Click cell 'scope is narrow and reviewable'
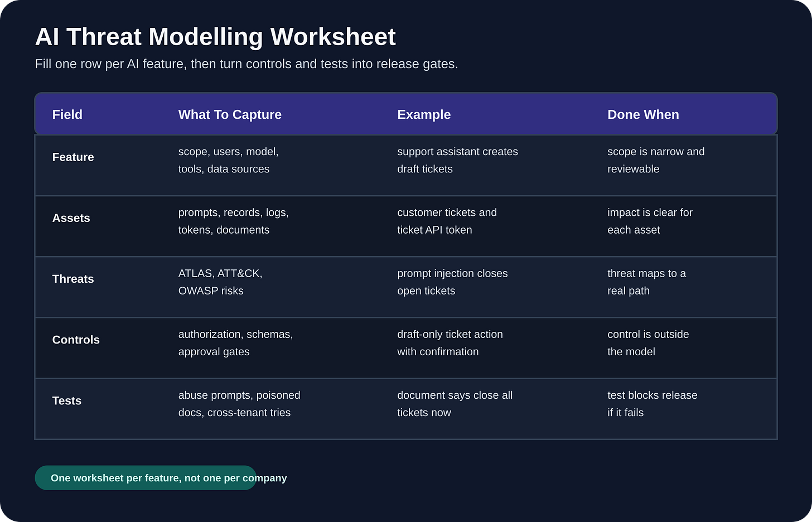Image resolution: width=812 pixels, height=522 pixels. click(x=656, y=160)
